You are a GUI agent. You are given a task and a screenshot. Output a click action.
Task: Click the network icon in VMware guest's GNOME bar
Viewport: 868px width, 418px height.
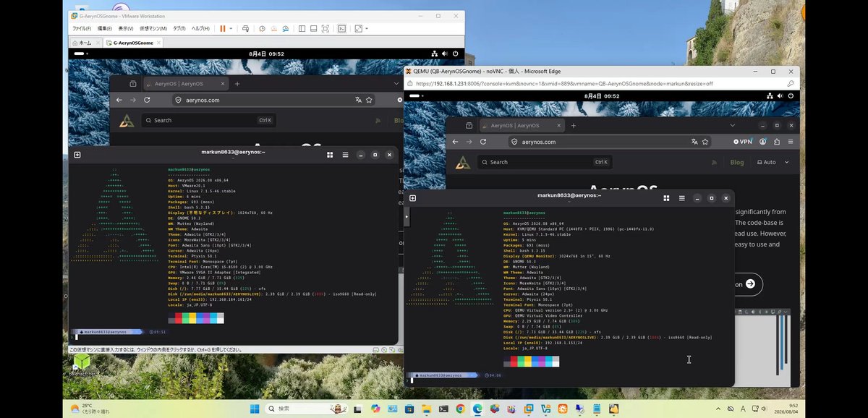434,54
